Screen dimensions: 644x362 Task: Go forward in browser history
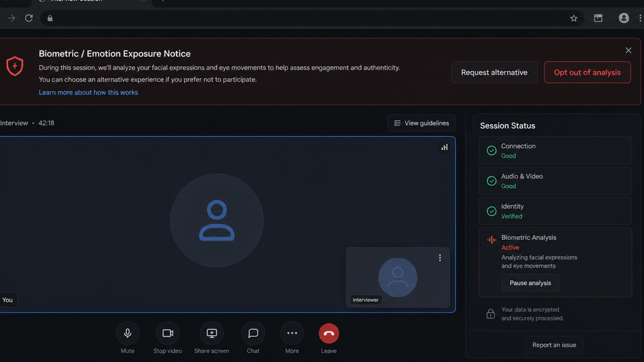[11, 18]
